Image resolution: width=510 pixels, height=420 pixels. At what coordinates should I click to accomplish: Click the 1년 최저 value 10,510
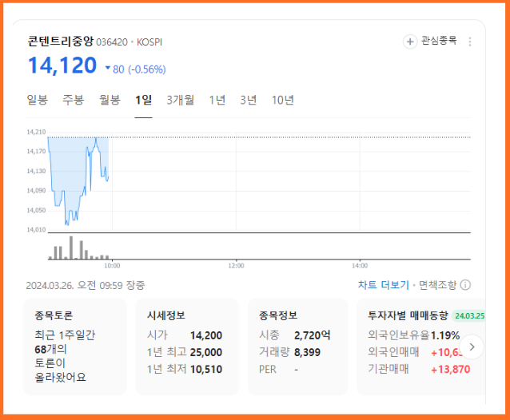(x=206, y=369)
